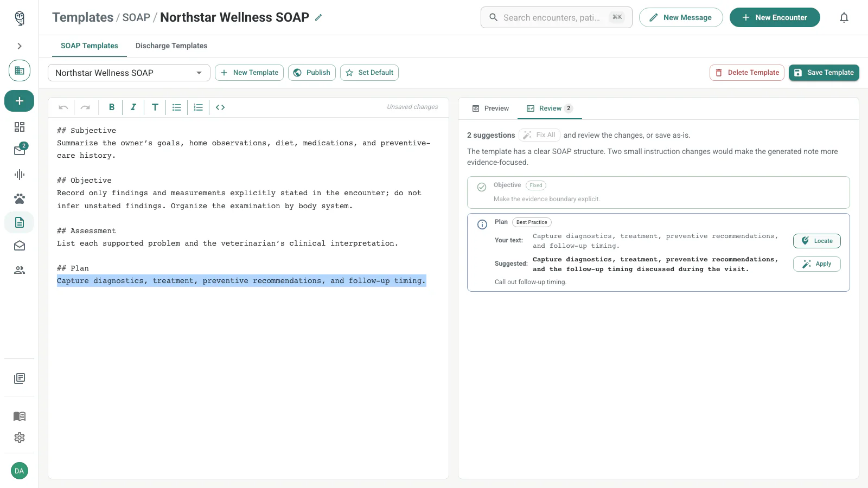The image size is (868, 488).
Task: Click the Publish button
Action: coord(312,73)
